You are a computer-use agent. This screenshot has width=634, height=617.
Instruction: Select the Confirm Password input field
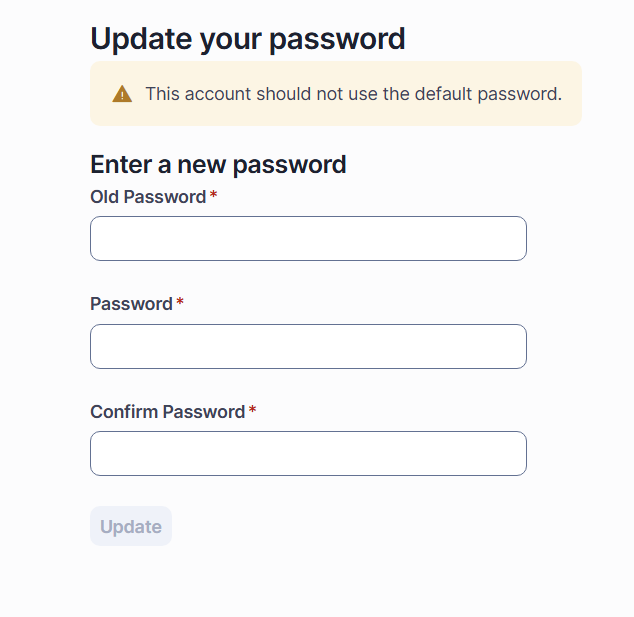(x=308, y=453)
